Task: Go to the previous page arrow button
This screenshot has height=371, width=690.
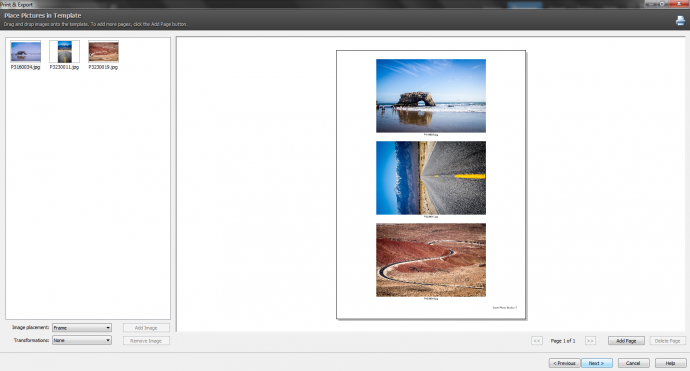Action: click(x=536, y=341)
